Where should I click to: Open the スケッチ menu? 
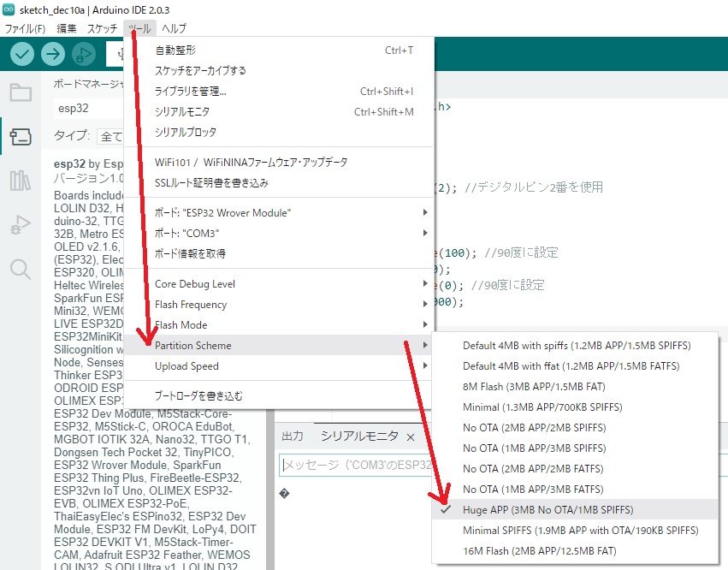pos(102,28)
